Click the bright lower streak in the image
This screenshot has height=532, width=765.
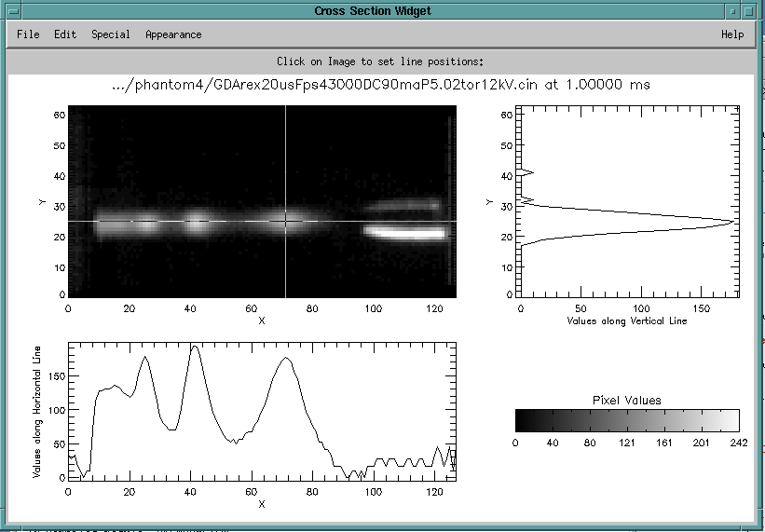click(x=405, y=233)
